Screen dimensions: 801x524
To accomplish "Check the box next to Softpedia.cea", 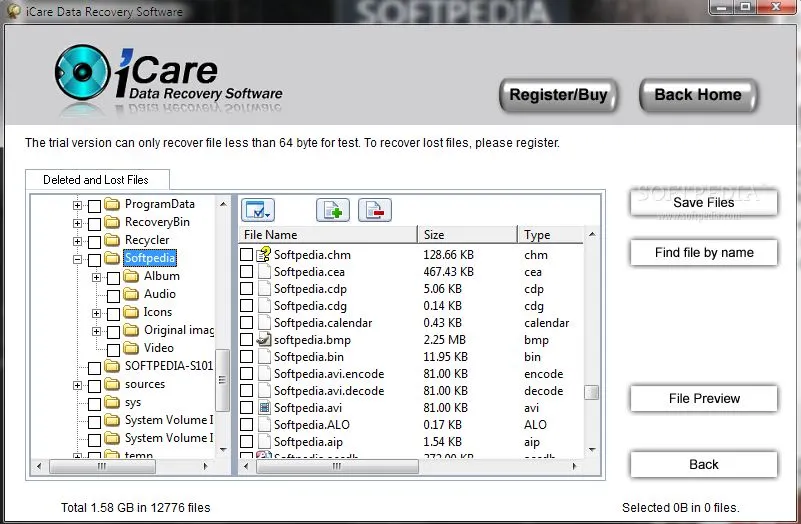I will point(247,272).
